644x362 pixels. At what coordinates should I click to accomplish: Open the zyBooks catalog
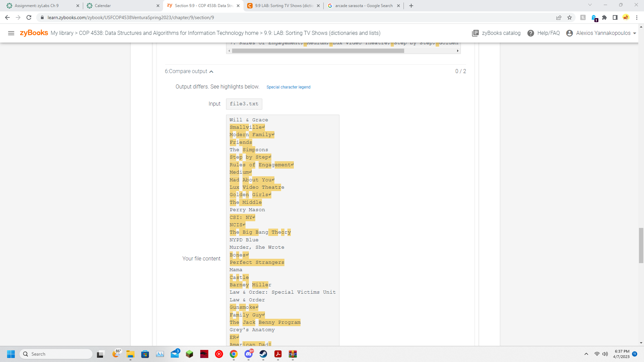[x=496, y=33]
